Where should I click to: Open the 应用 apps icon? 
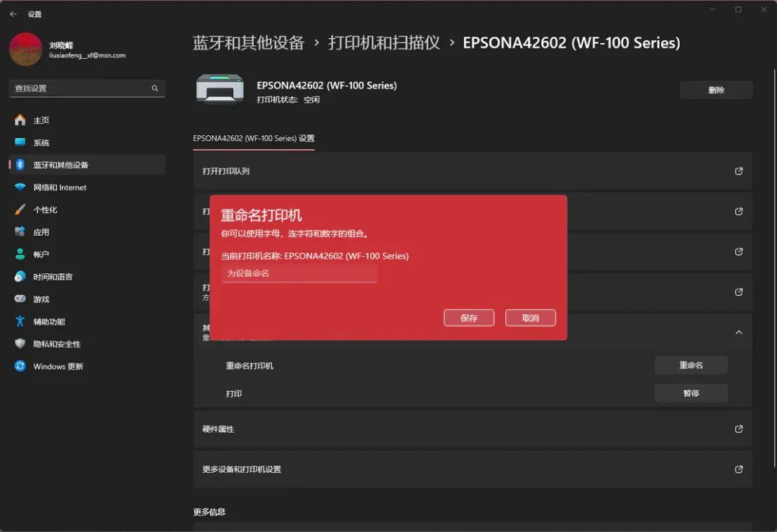point(20,231)
